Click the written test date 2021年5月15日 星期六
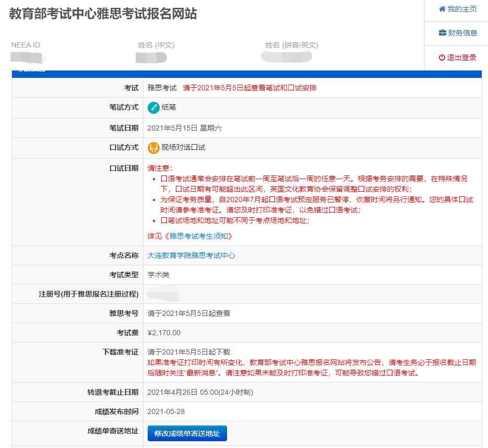Viewport: 488px width, 448px height. (185, 128)
